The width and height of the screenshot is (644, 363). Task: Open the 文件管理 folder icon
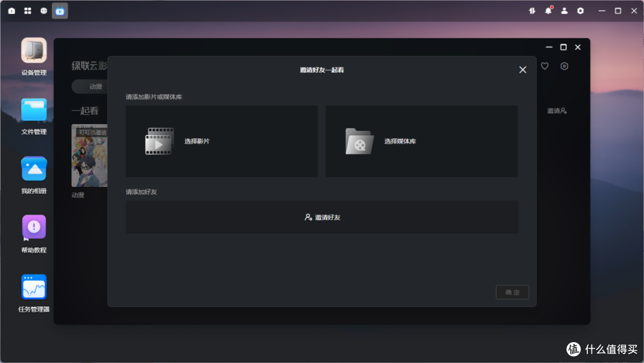[33, 110]
